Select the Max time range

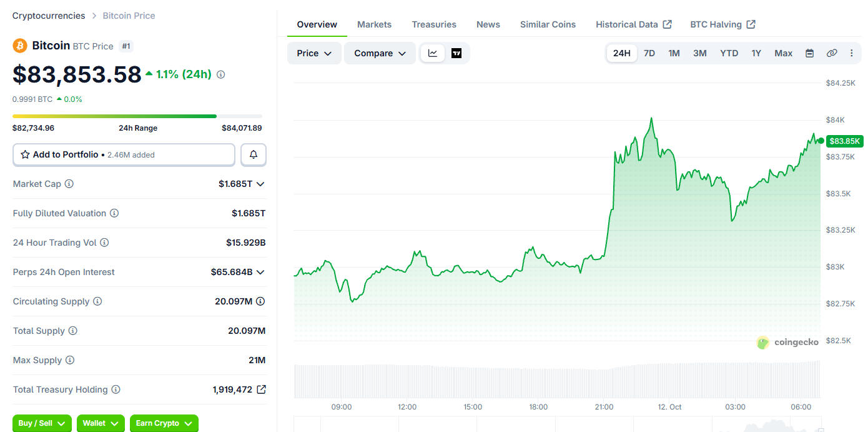(784, 53)
